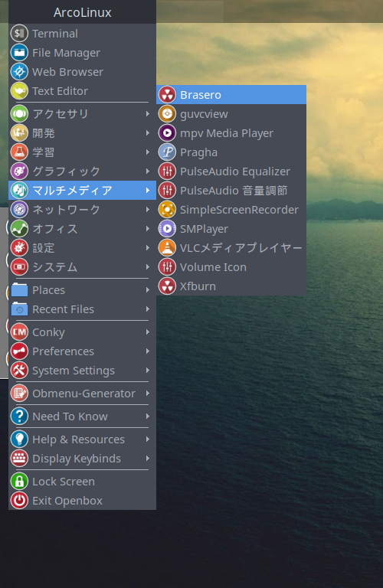This screenshot has width=383, height=588.
Task: Select PulseAudio Equalizer entry
Action: [x=231, y=171]
